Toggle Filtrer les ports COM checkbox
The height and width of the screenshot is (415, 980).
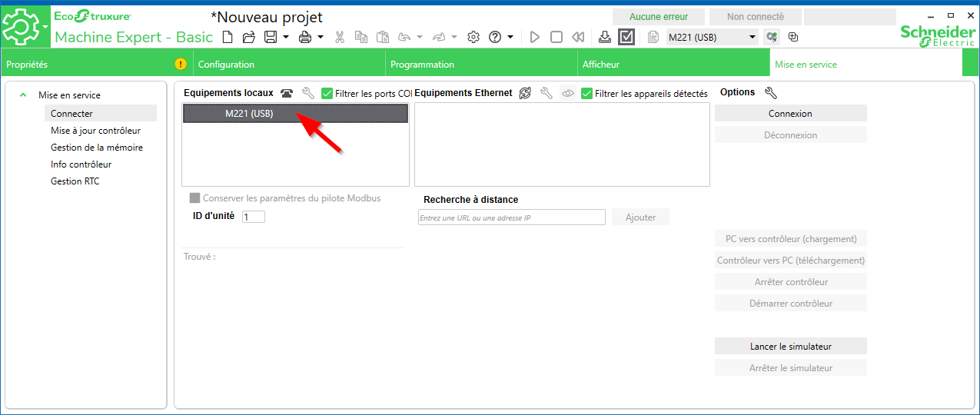click(x=327, y=93)
